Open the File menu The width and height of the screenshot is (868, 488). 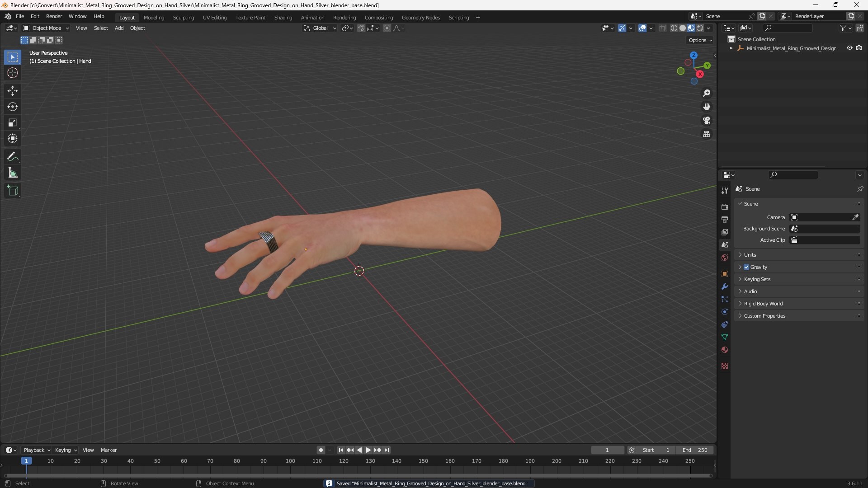[20, 16]
